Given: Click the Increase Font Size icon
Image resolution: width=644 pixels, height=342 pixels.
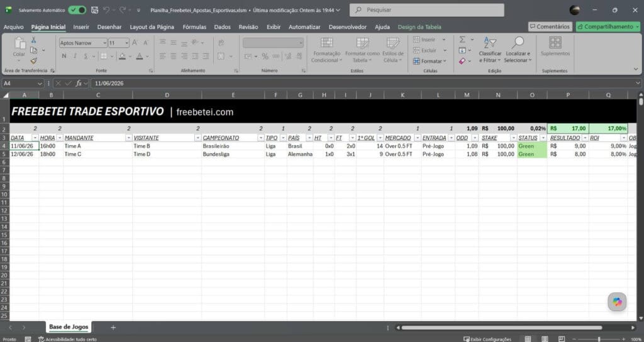Looking at the screenshot, I should pyautogui.click(x=135, y=43).
